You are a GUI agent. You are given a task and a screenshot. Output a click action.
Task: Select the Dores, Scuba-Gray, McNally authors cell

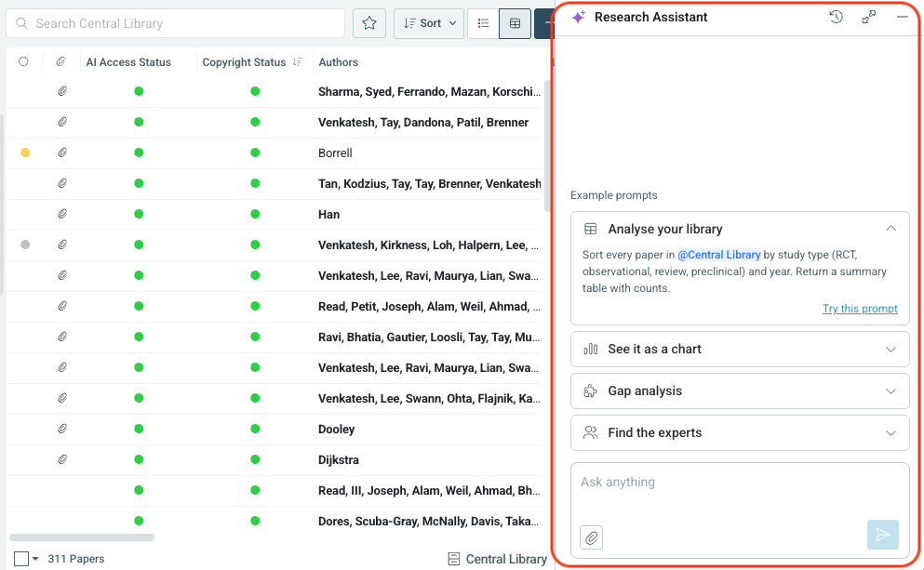428,521
